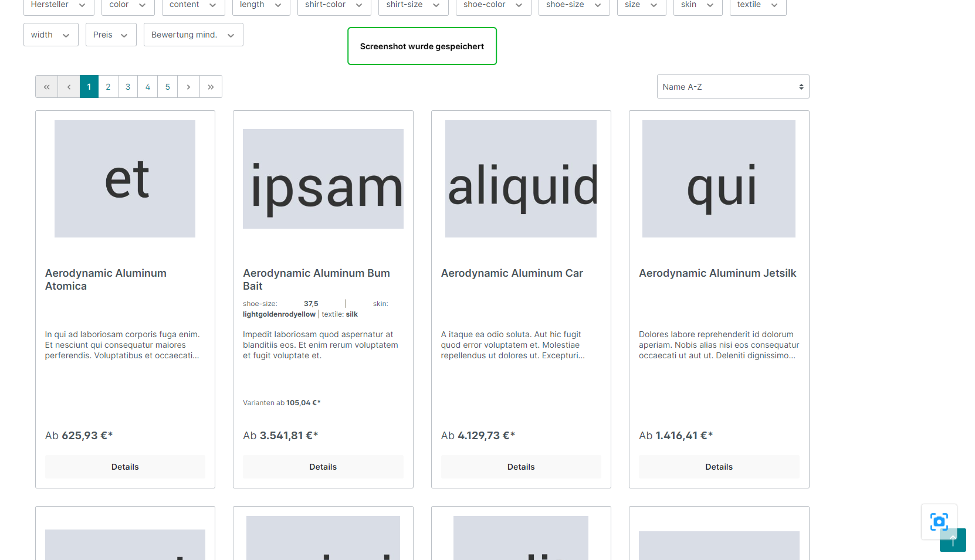Expand the shoe-size filter dropdown

[574, 5]
